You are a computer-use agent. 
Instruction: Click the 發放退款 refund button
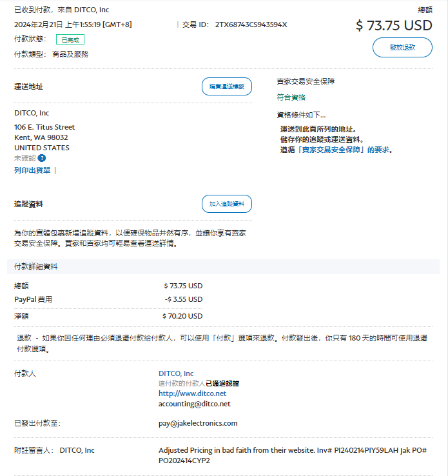[x=402, y=47]
